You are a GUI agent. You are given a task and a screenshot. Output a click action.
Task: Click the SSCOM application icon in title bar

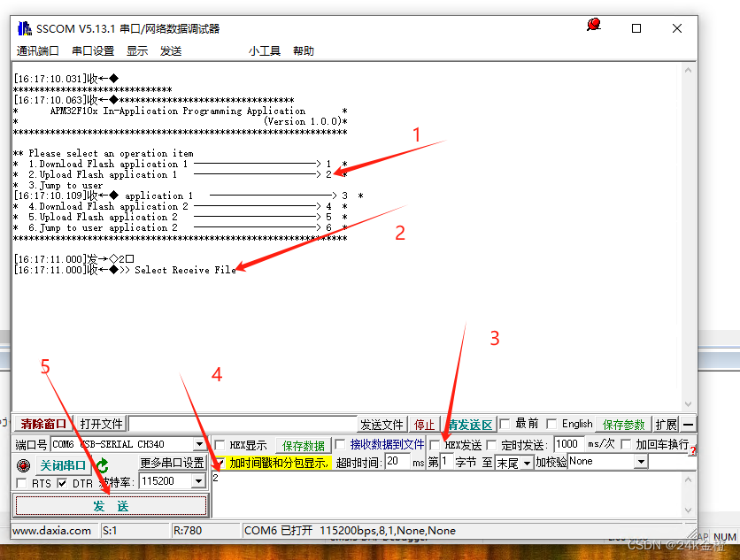(23, 27)
